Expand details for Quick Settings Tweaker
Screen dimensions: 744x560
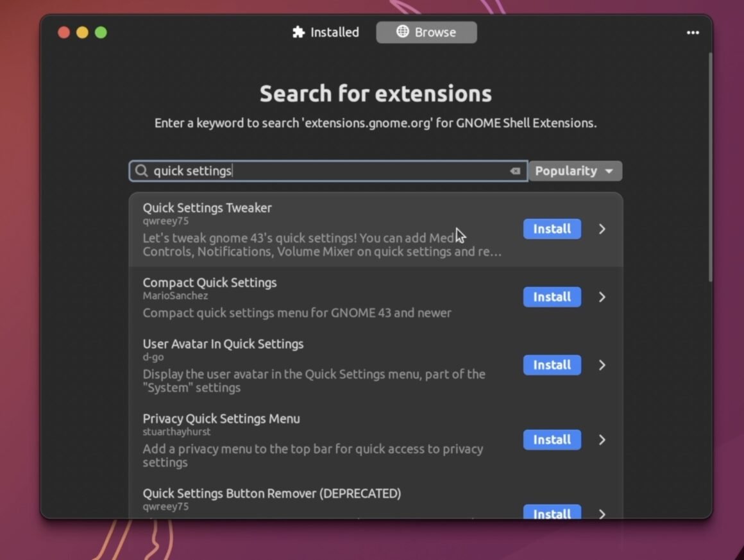[601, 229]
